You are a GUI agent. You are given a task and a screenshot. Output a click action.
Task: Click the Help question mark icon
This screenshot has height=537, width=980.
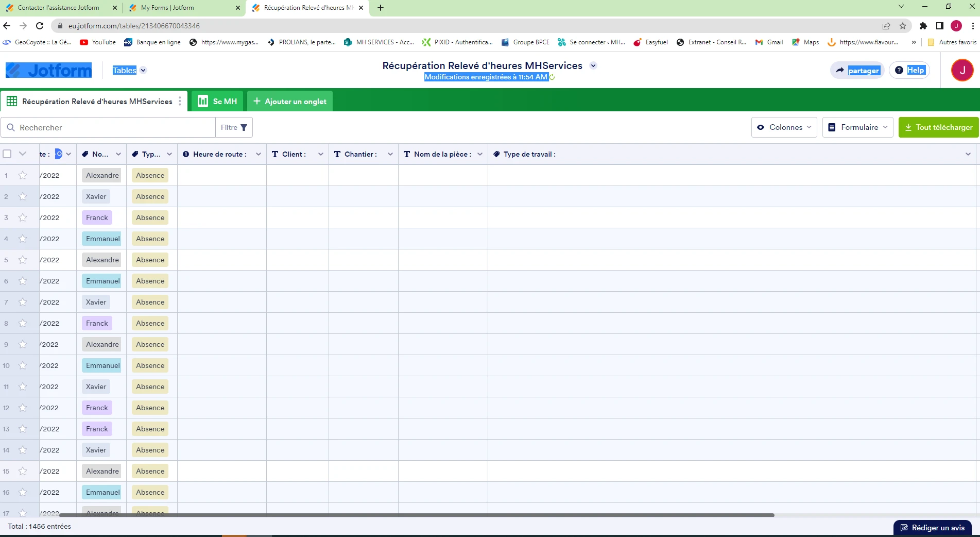pos(898,70)
